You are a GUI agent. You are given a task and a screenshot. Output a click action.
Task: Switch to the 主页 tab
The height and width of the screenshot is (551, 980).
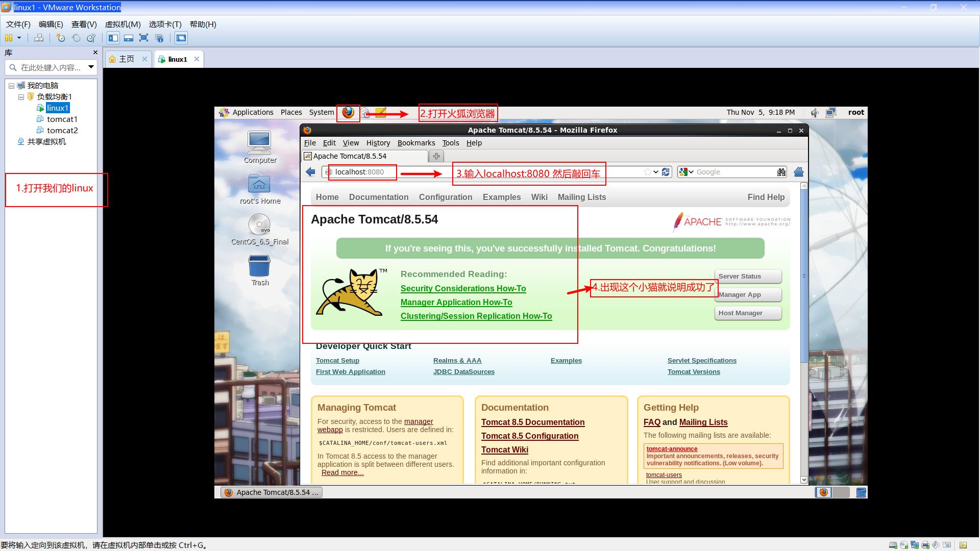(126, 59)
